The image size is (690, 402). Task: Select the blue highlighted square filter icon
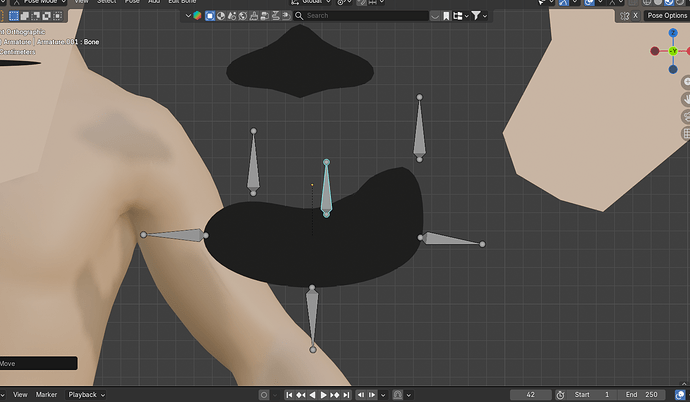pyautogui.click(x=210, y=16)
